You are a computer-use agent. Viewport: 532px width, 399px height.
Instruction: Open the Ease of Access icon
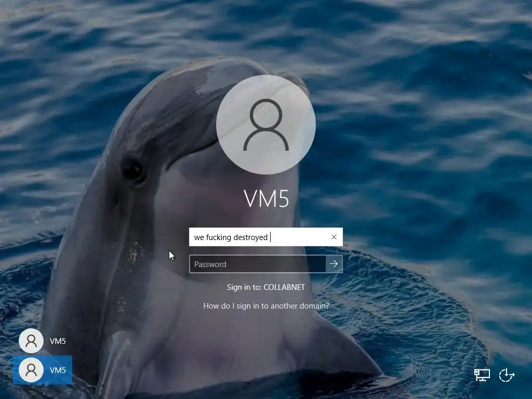pos(507,375)
